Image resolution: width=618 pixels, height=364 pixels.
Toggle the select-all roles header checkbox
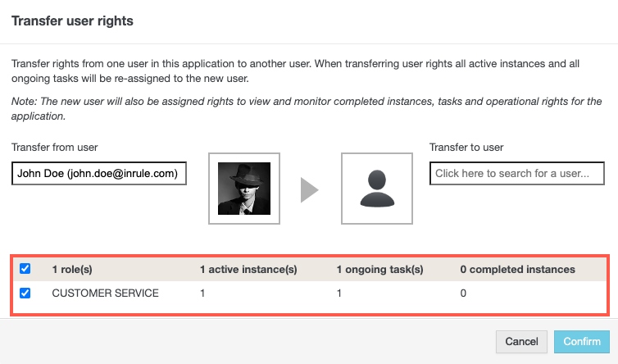(25, 269)
